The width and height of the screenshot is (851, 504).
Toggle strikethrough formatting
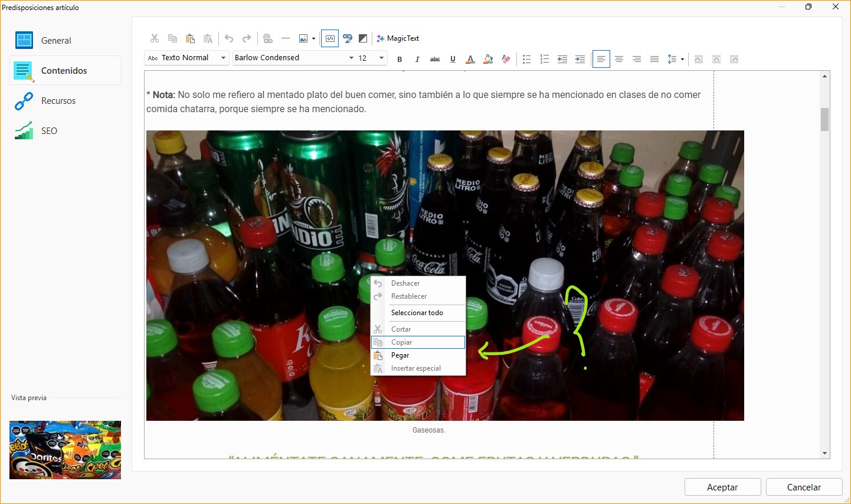coord(435,59)
